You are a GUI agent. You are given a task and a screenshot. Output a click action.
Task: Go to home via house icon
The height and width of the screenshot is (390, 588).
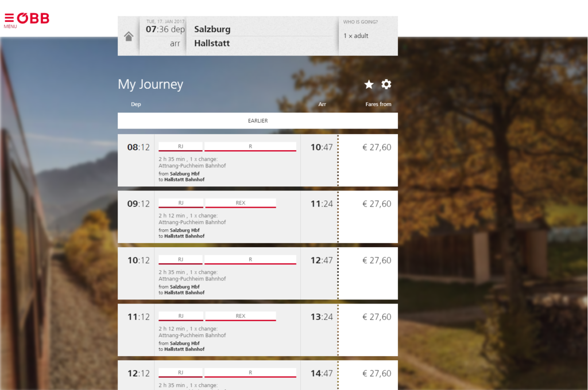click(x=129, y=36)
